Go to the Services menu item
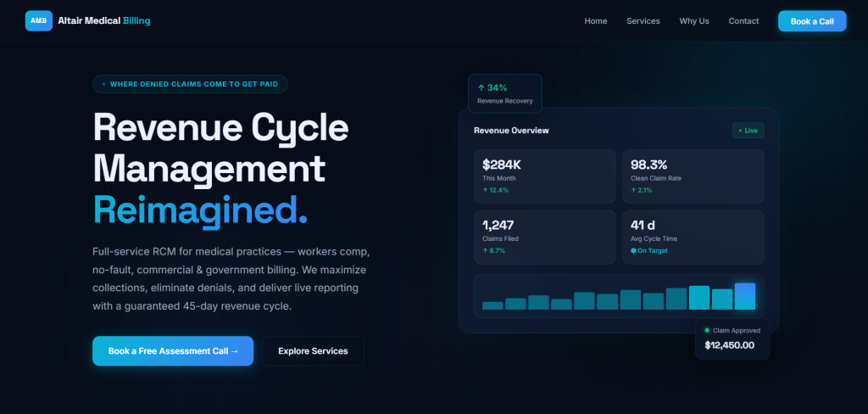Screen dimensions: 868x414 pos(643,21)
